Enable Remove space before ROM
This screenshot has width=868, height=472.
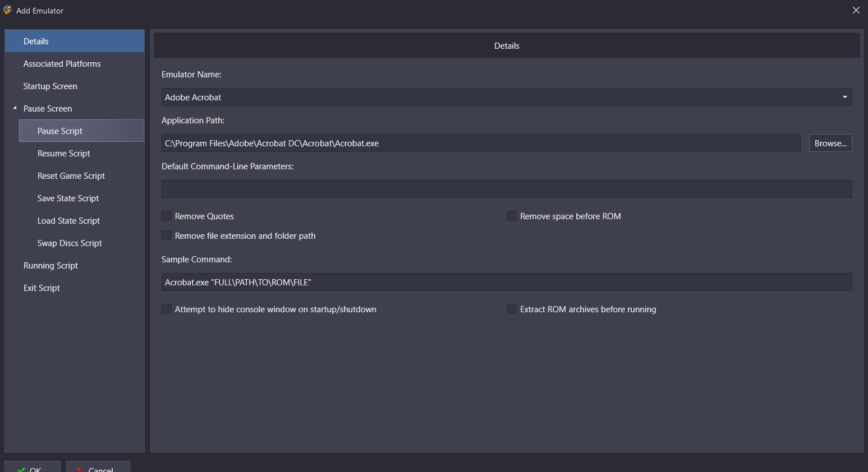click(x=512, y=216)
